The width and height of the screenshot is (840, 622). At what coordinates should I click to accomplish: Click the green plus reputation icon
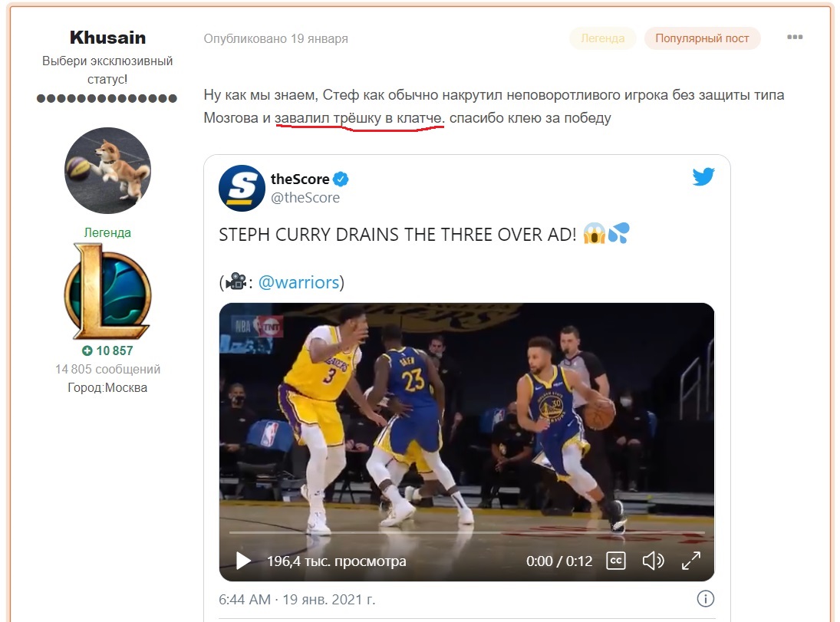coord(87,351)
